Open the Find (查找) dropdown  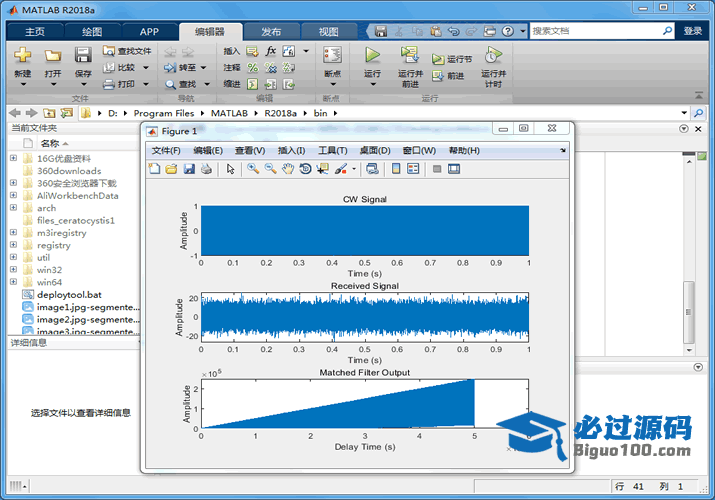click(x=207, y=84)
